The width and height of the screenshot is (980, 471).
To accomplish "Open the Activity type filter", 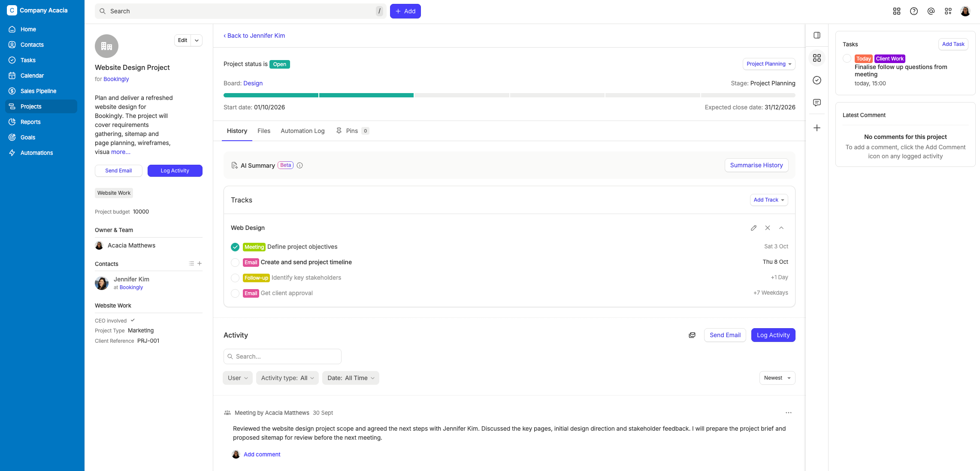I will click(287, 378).
